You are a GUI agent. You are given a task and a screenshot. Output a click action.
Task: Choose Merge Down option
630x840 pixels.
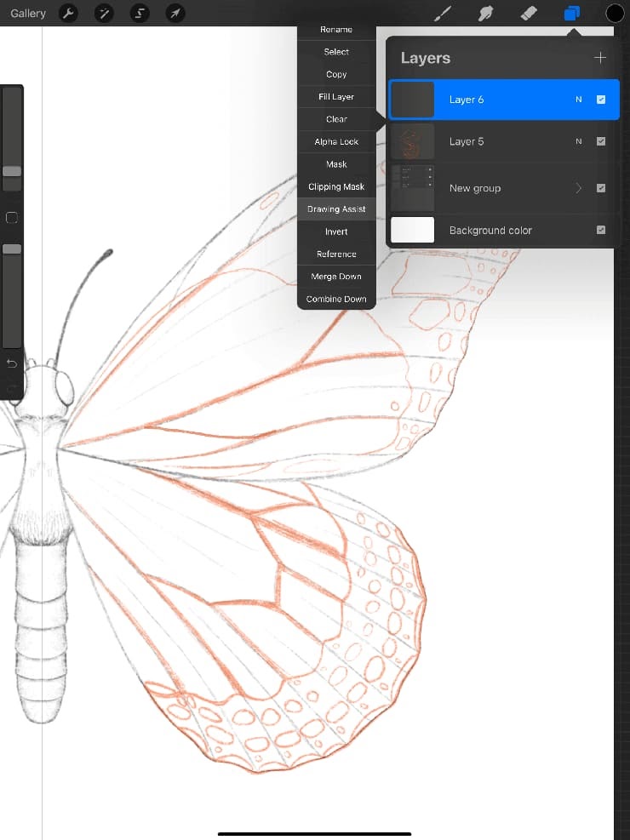click(336, 277)
